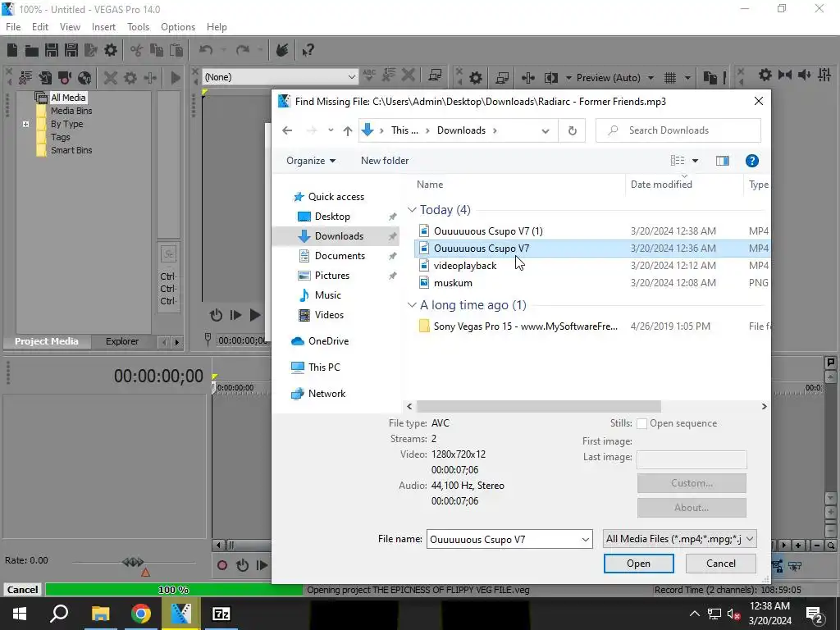Screen dimensions: 840x630
Task: Open Video Preview properties gear icon
Action: (475, 78)
